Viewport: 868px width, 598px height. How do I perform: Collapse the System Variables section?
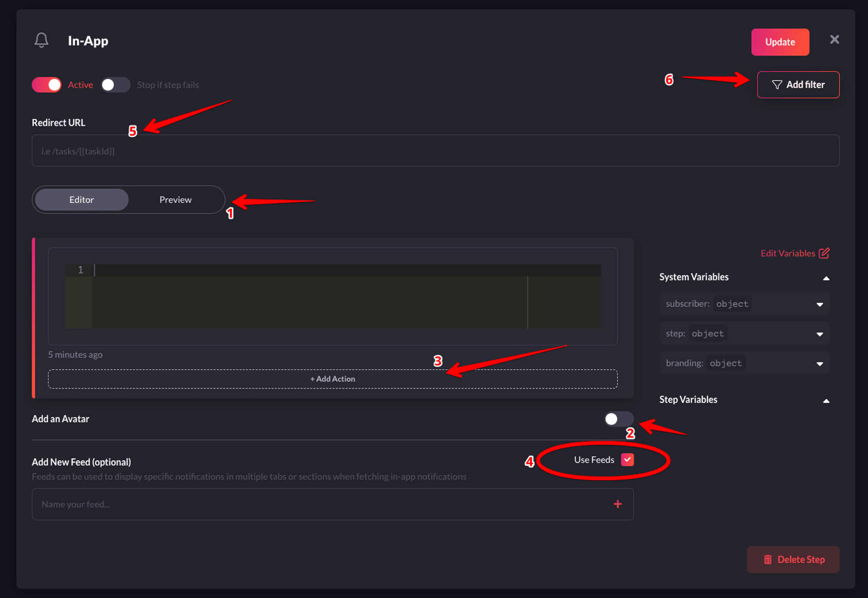point(826,278)
